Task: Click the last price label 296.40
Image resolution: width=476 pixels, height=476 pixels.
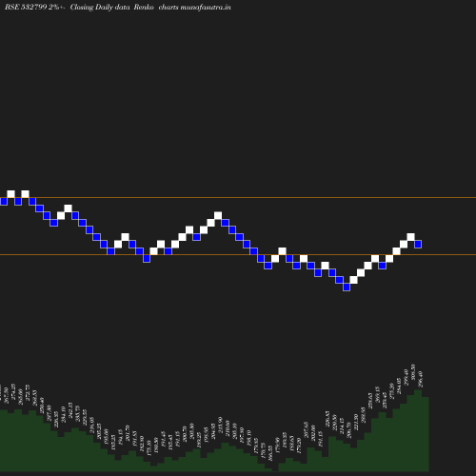Action: click(x=421, y=379)
